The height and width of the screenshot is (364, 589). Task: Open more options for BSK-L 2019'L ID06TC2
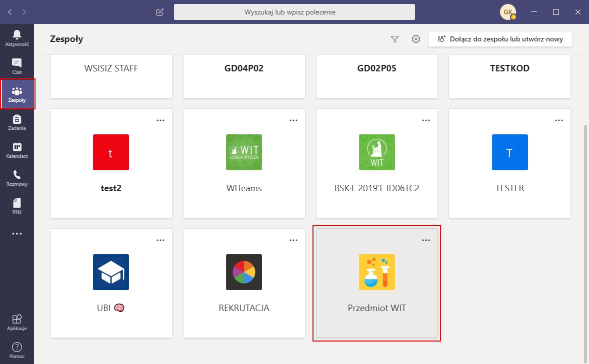coord(426,120)
